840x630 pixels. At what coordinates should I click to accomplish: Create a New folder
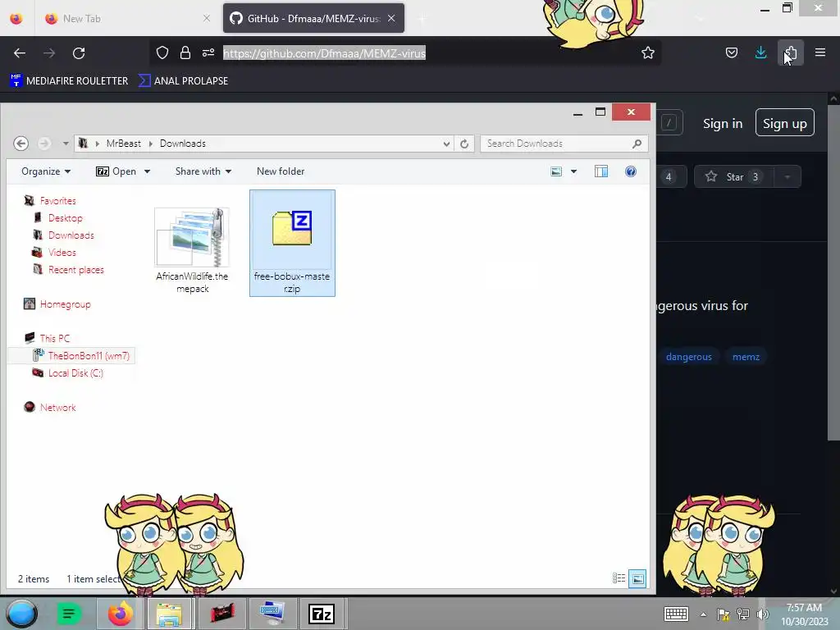click(x=281, y=171)
